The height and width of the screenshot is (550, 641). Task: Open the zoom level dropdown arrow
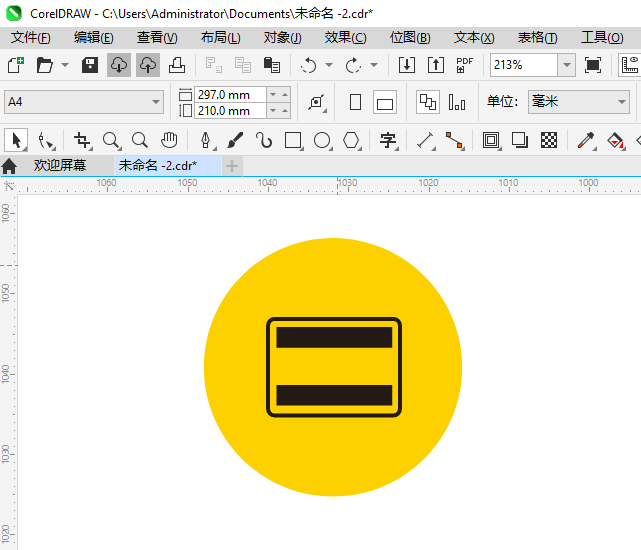coord(567,65)
